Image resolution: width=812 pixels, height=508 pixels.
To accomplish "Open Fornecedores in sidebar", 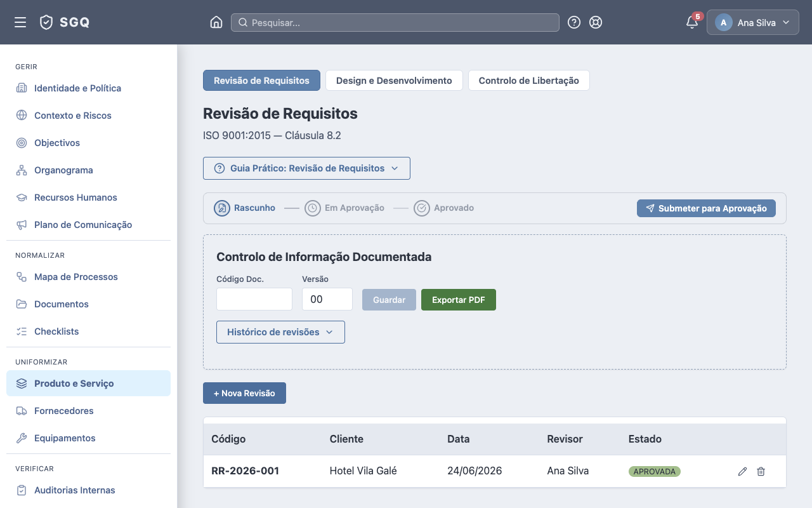I will point(88,411).
